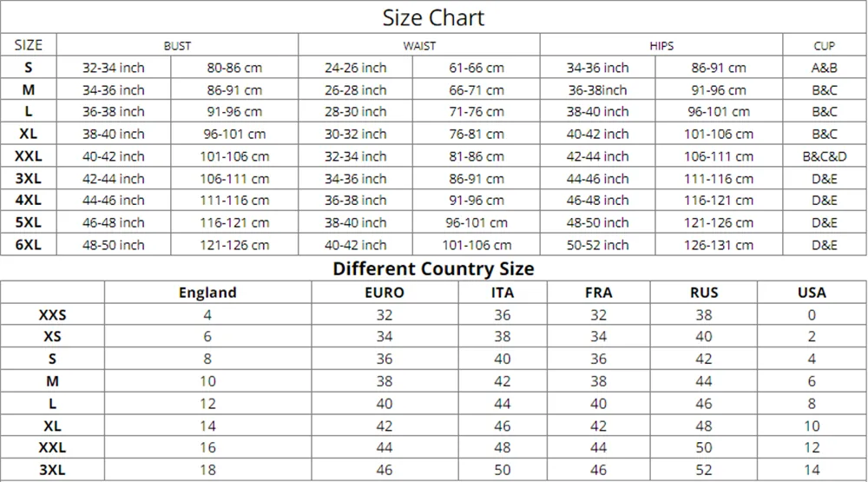This screenshot has height=482, width=868.
Task: Select the 5XL hips cell 121-126 cm
Action: tap(719, 222)
